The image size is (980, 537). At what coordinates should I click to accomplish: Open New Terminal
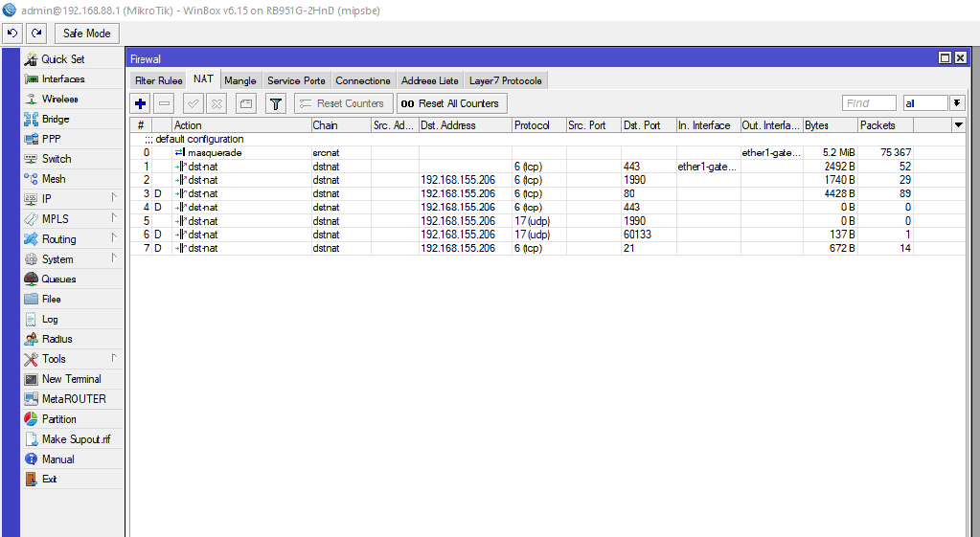73,378
